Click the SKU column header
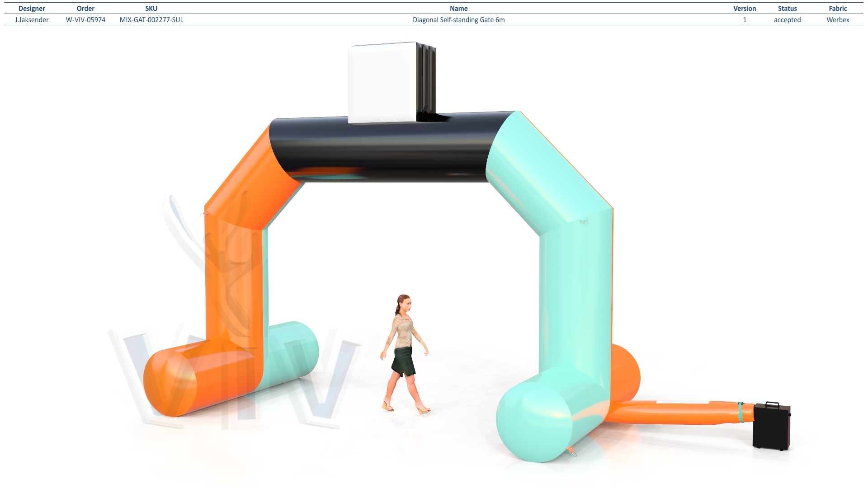The image size is (868, 488). 151,9
